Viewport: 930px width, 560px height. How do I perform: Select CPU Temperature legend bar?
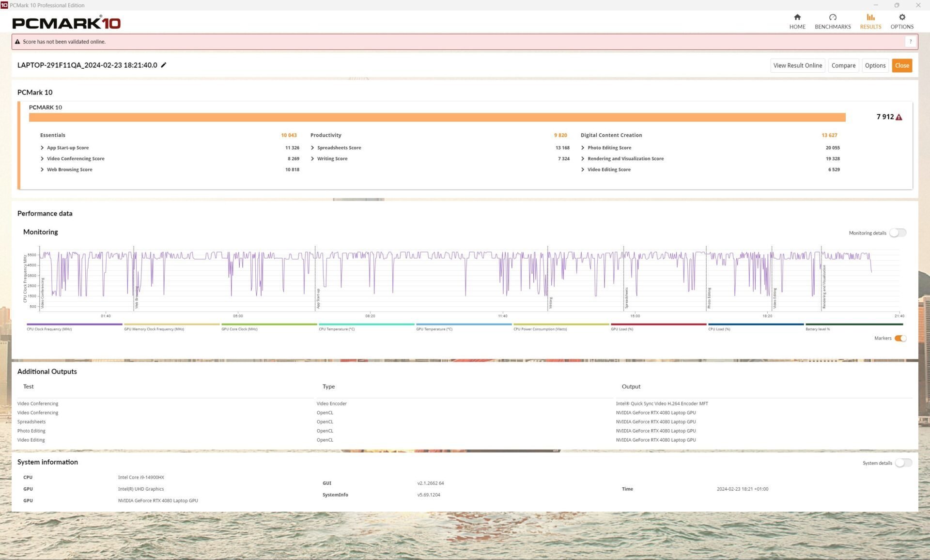tap(366, 324)
